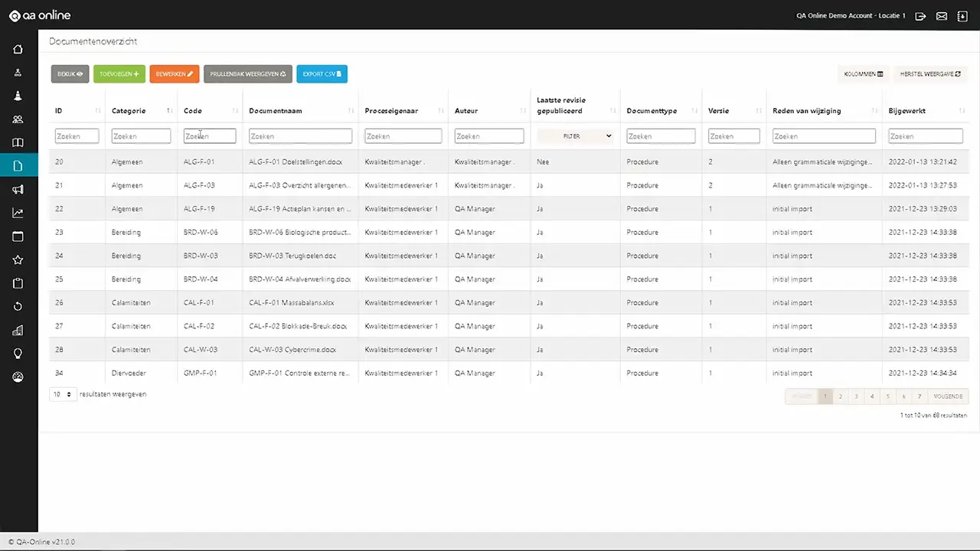Change the results-per-page dropdown showing 10
The width and height of the screenshot is (980, 551).
pos(62,394)
